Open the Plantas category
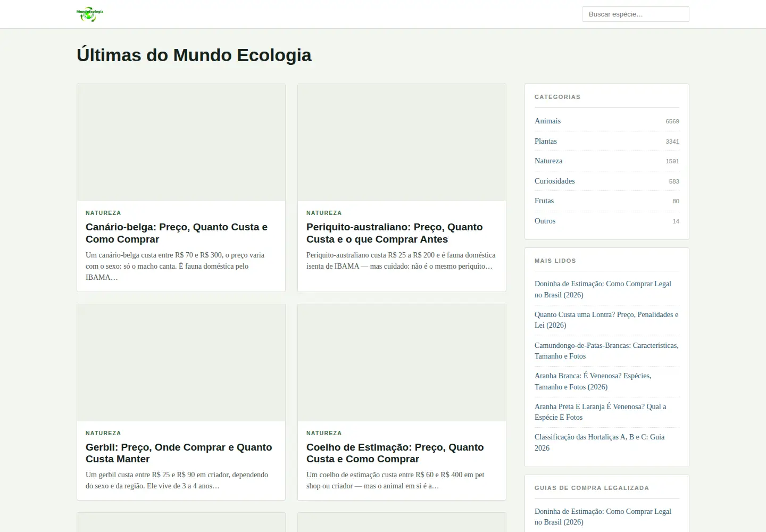This screenshot has height=532, width=766. click(546, 141)
